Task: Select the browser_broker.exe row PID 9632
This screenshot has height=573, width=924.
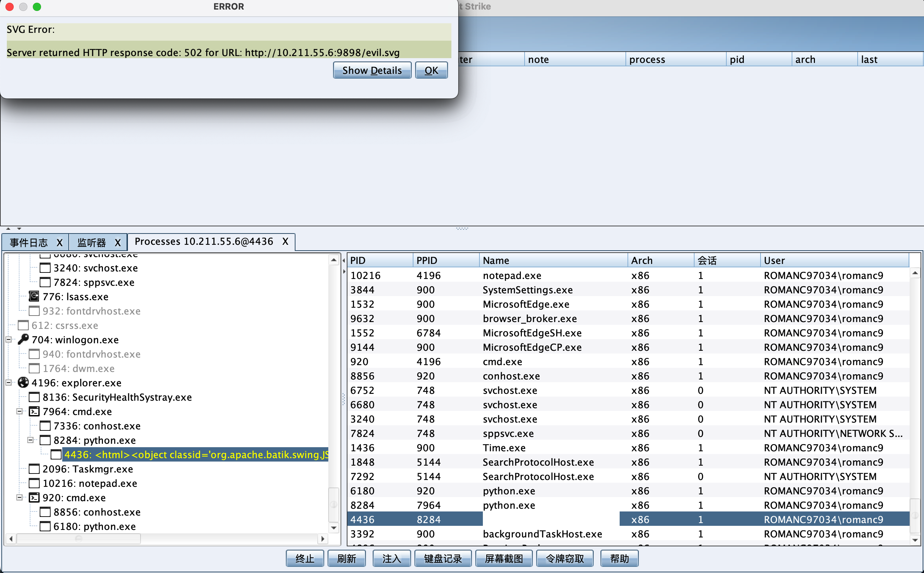Action: [628, 318]
